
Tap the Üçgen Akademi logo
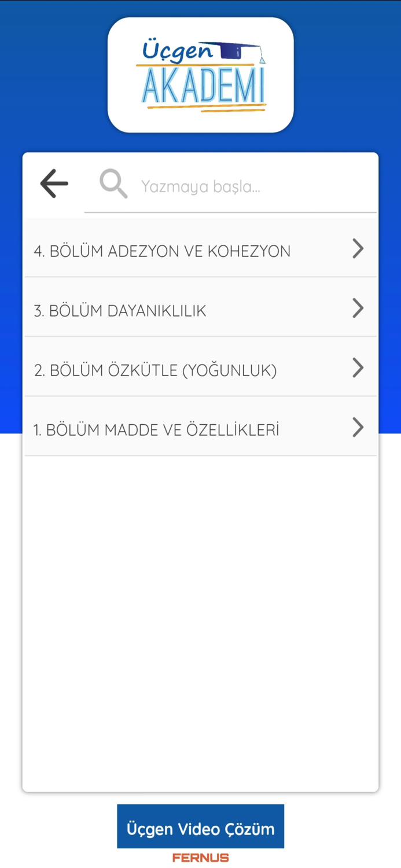coord(200,72)
